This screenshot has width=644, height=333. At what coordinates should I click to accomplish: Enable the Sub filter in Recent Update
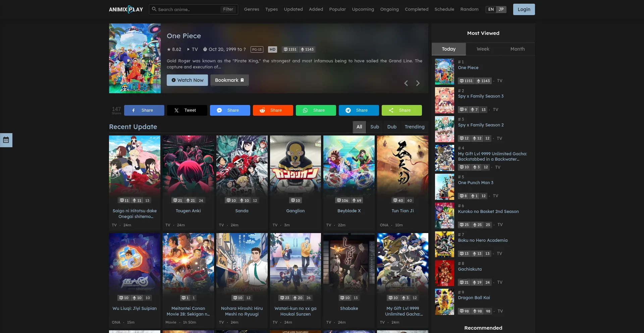click(375, 127)
